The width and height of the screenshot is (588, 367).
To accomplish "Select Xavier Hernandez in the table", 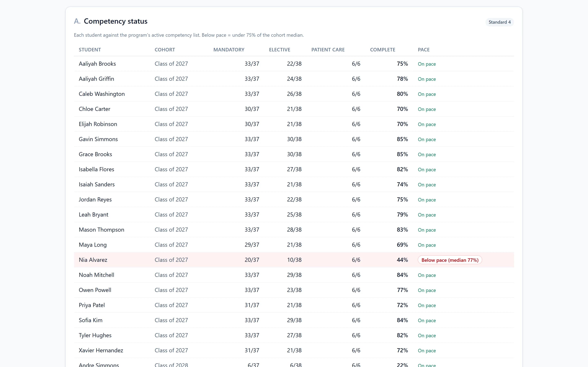I will [101, 350].
